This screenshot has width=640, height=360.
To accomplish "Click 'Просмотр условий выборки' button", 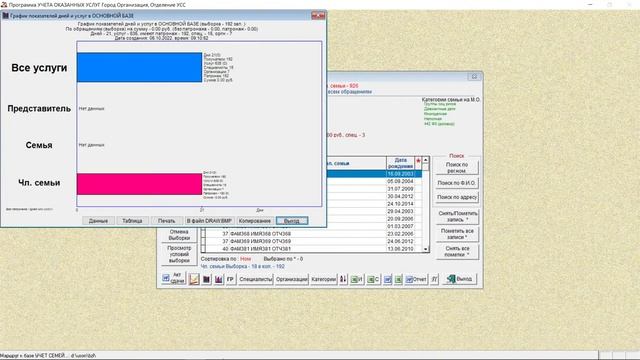I will pyautogui.click(x=179, y=254).
